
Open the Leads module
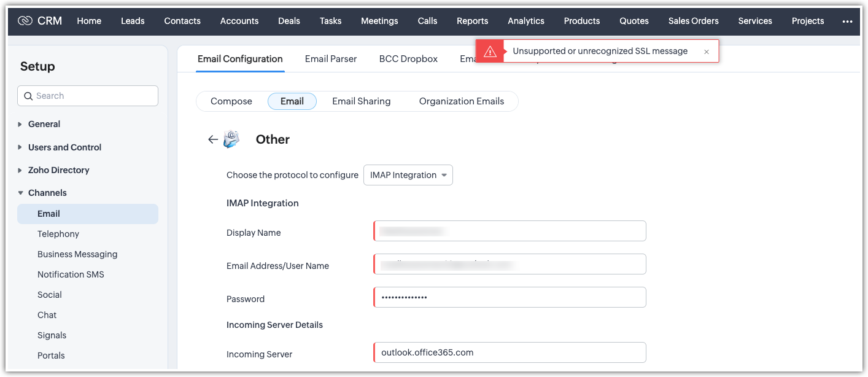[x=133, y=21]
